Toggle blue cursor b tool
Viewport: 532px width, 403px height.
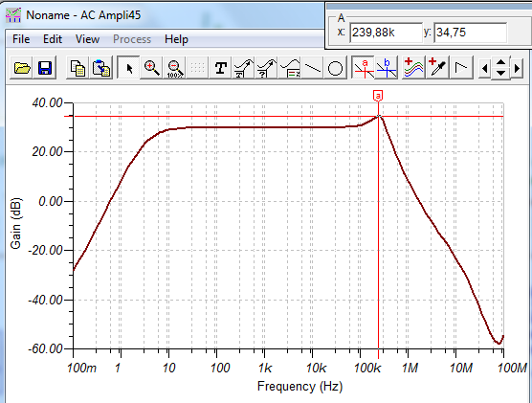coord(387,68)
